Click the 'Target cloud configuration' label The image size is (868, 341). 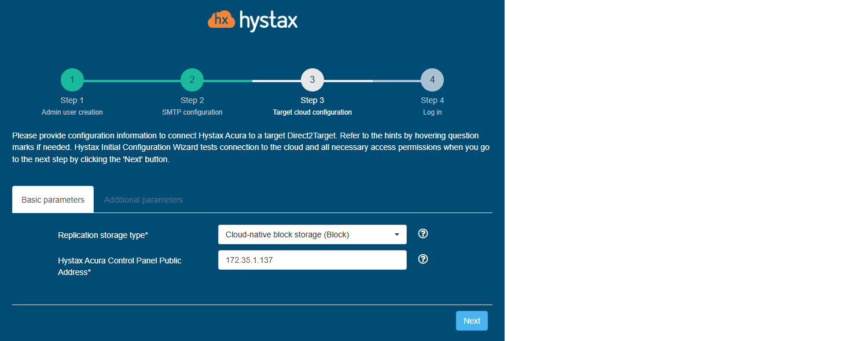click(312, 112)
